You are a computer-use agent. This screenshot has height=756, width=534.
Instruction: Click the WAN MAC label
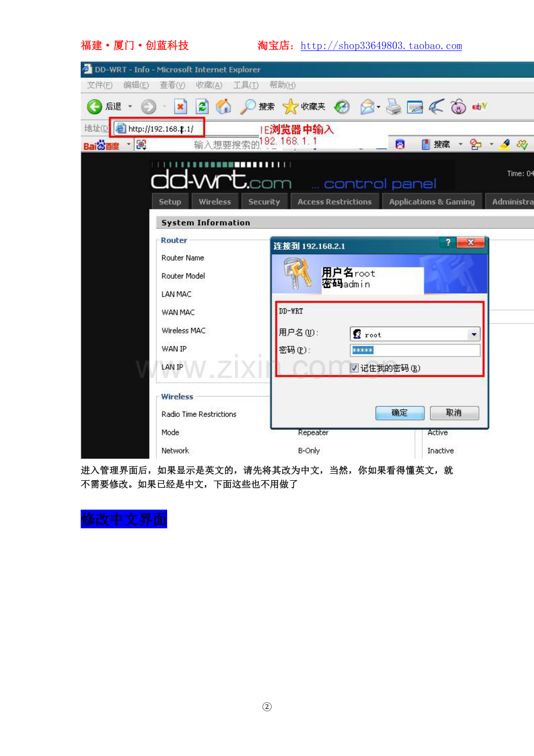[178, 312]
